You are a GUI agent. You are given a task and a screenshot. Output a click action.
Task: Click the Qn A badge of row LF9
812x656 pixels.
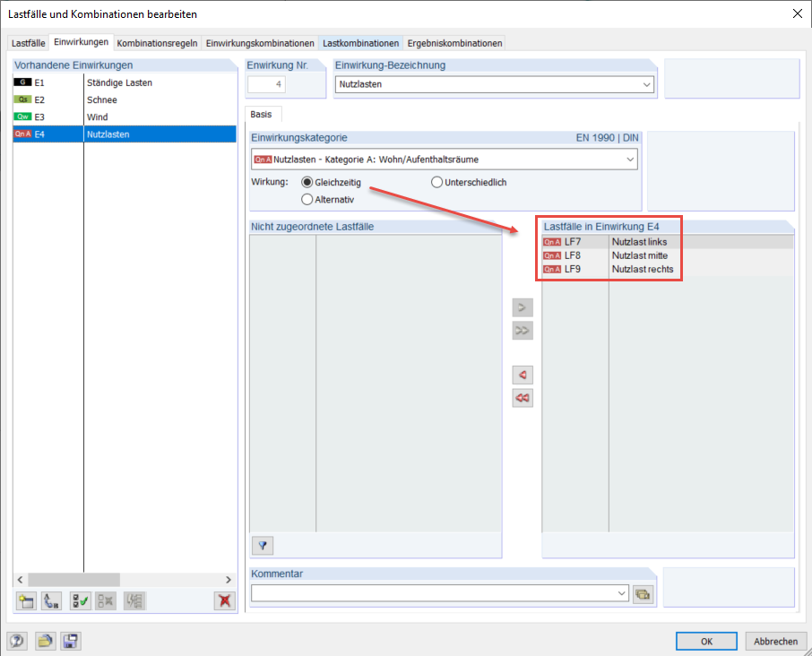point(552,269)
